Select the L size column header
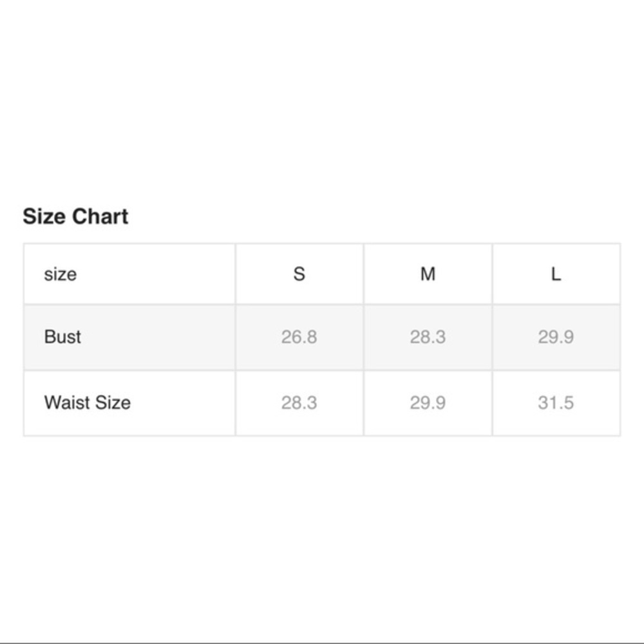Image resolution: width=644 pixels, height=644 pixels. tap(556, 274)
